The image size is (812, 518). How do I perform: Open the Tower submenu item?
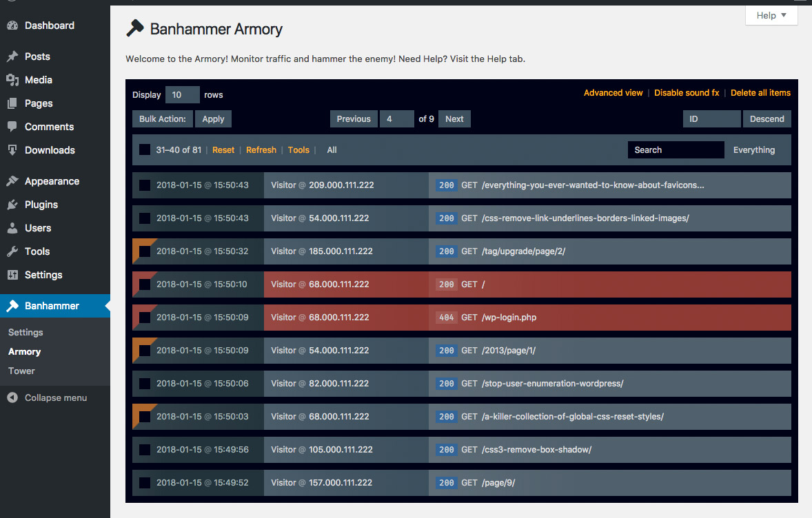tap(21, 371)
